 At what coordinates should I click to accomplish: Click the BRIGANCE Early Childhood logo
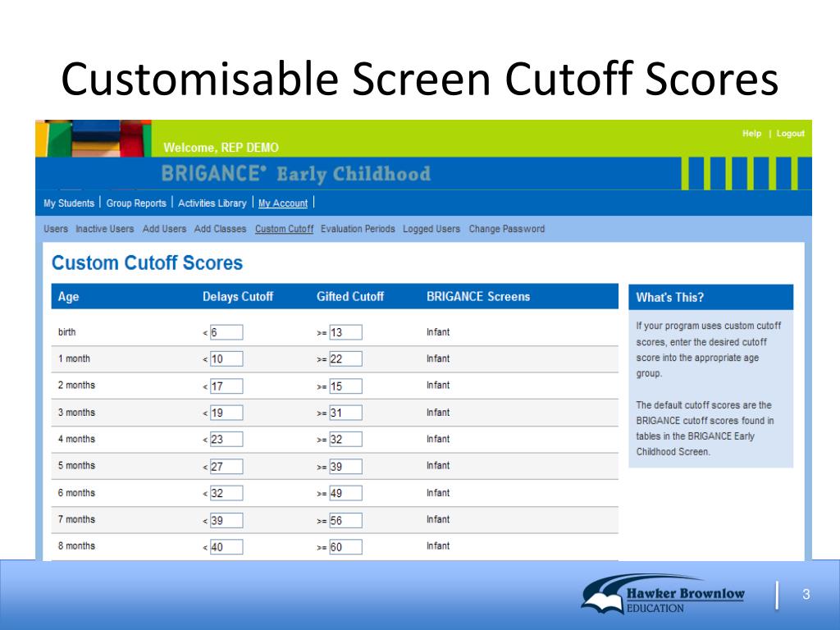click(x=295, y=174)
